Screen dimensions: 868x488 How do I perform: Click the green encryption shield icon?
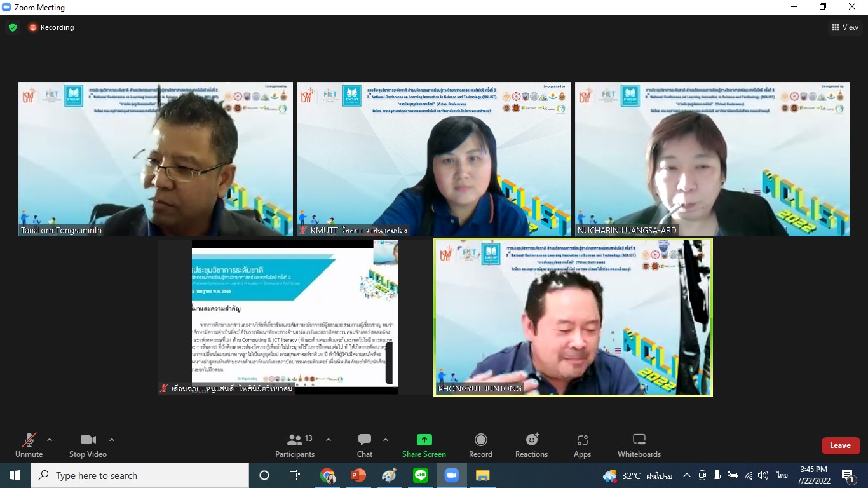[13, 27]
